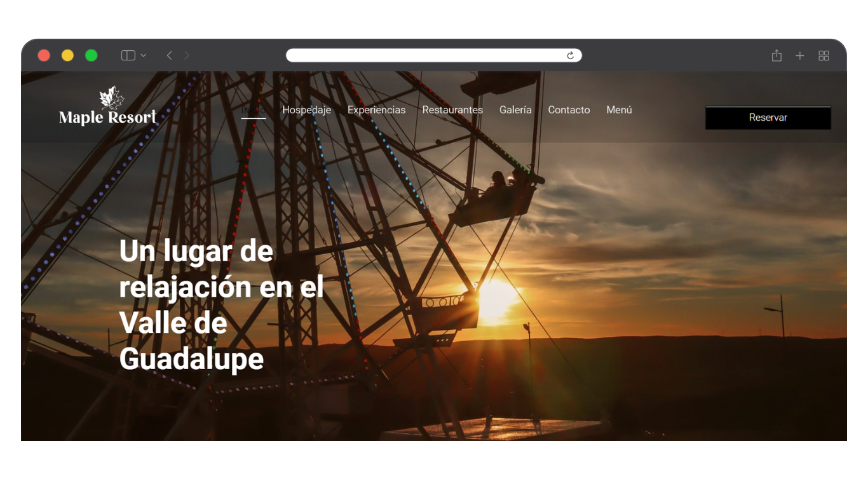Click the Reservar button

768,118
